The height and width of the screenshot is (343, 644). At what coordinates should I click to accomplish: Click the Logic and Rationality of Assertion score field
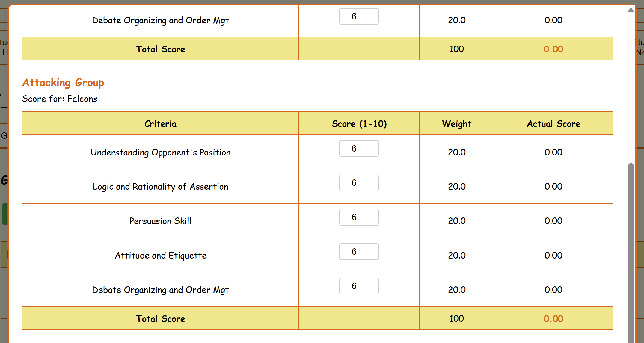359,183
